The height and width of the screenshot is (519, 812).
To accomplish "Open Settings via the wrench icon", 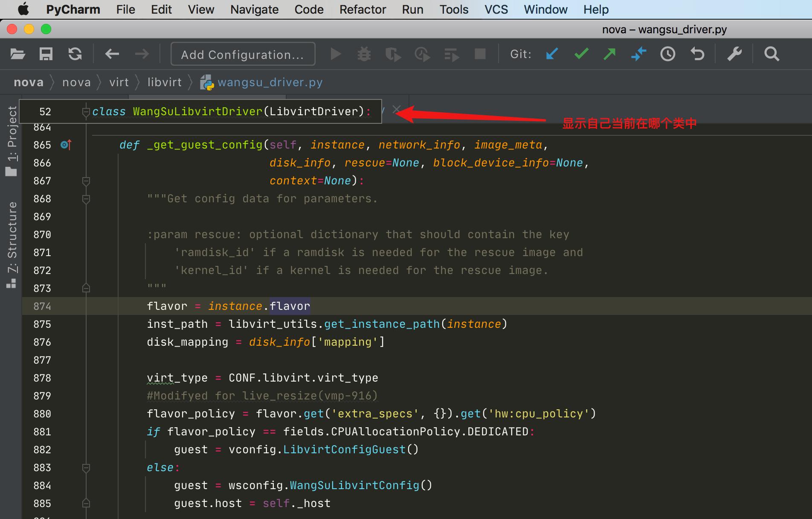I will [x=734, y=54].
